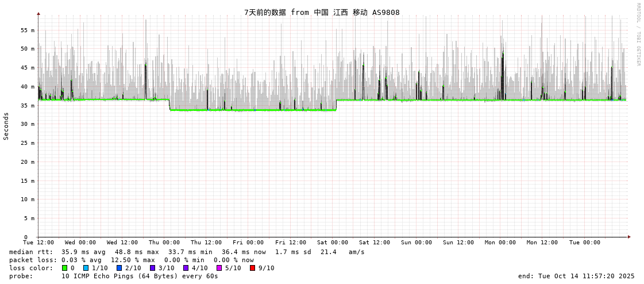Viewport: 644px width, 284px height.
Task: Click the graph title mentioning AS9808
Action: point(322,13)
